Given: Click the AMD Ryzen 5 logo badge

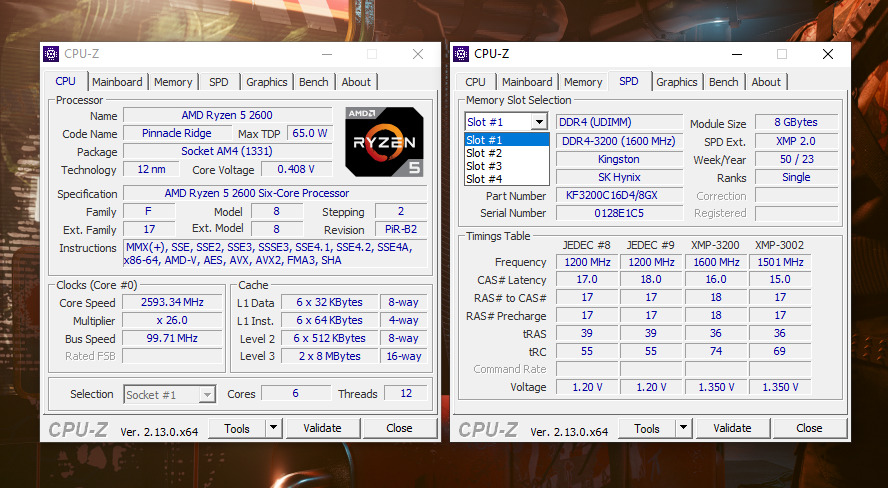Looking at the screenshot, I should [x=385, y=142].
